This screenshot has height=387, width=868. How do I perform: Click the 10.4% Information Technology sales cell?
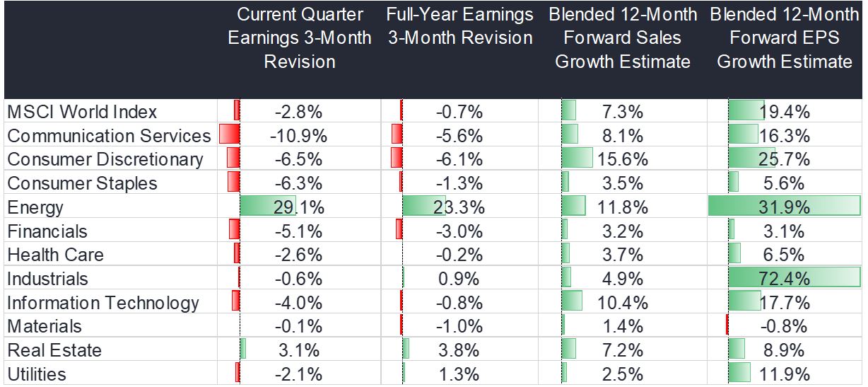click(x=622, y=303)
